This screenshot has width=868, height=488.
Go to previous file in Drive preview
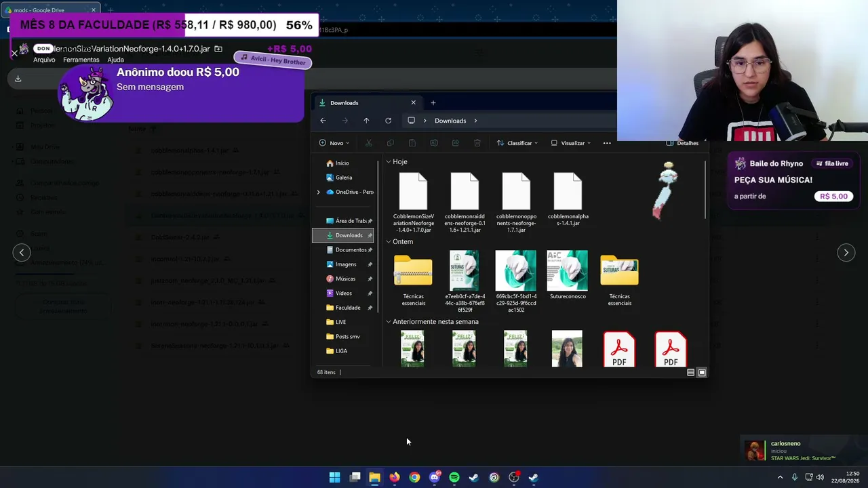[x=22, y=252]
